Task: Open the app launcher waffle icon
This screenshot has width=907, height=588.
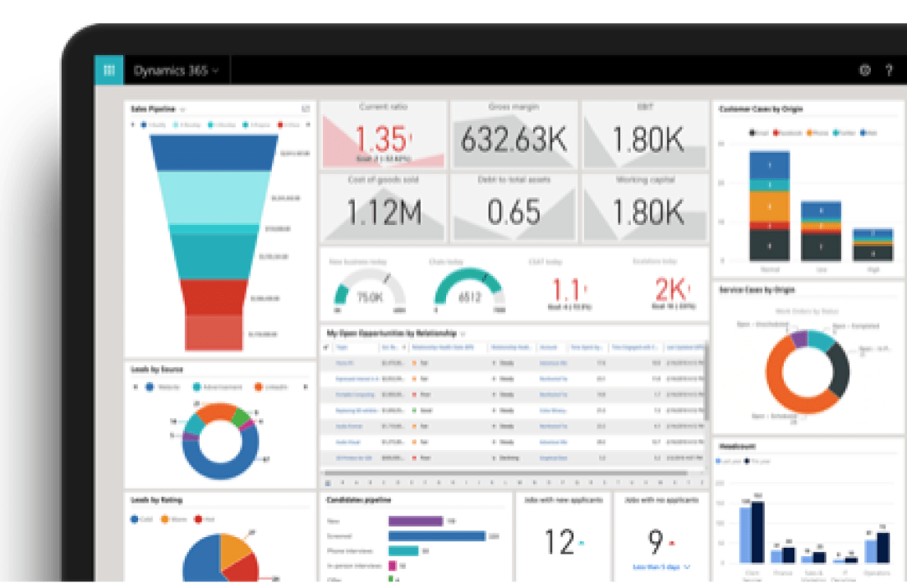Action: point(108,71)
